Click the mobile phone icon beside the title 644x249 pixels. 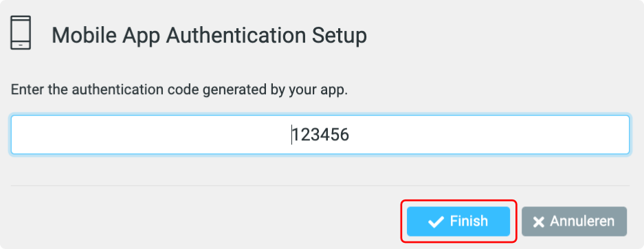pyautogui.click(x=21, y=33)
